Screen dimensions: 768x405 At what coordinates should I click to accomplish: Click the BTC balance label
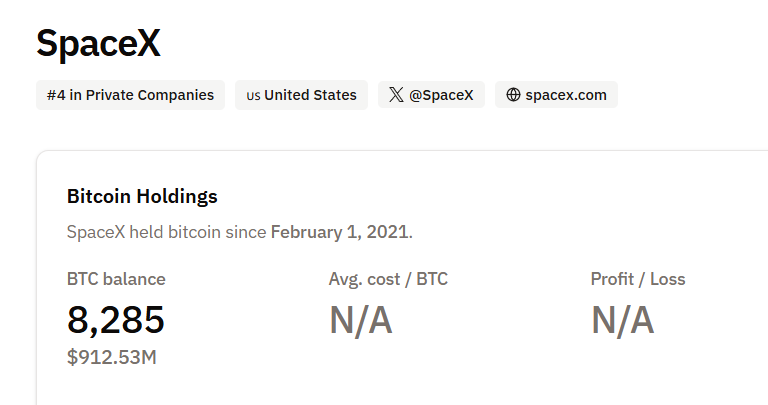116,279
